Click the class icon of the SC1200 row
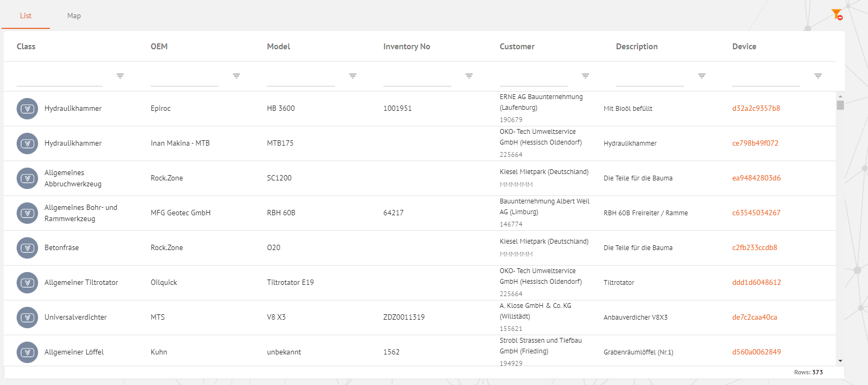The width and height of the screenshot is (868, 385). (27, 178)
